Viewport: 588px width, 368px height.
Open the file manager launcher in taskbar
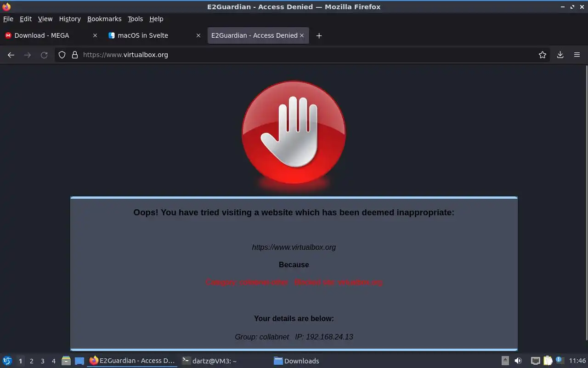point(66,361)
